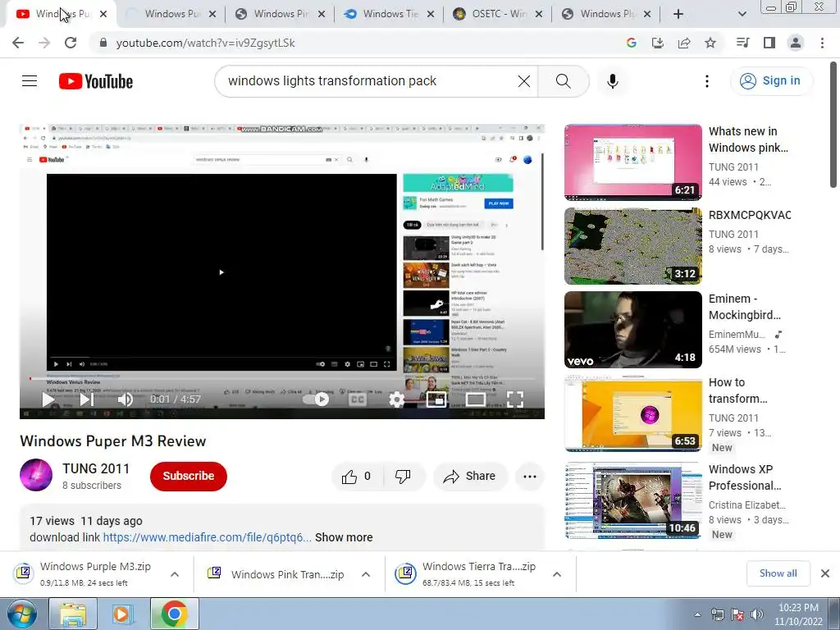
Task: Toggle the autoplay switch in the player
Action: tap(316, 399)
